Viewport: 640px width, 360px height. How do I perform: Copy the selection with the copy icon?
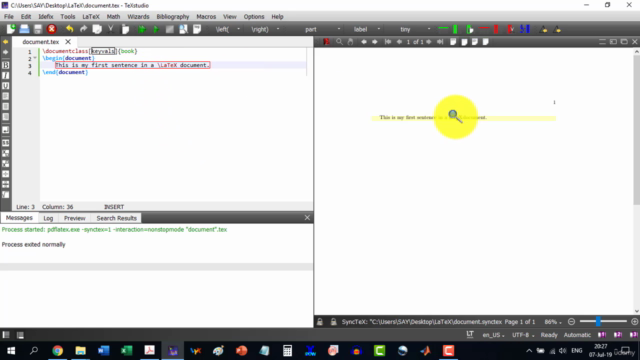97,29
